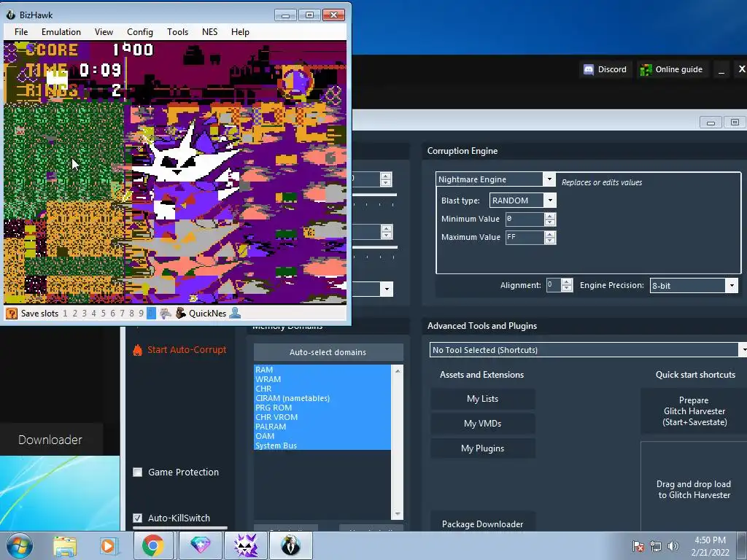Open My VMDs
747x560 pixels.
[483, 424]
